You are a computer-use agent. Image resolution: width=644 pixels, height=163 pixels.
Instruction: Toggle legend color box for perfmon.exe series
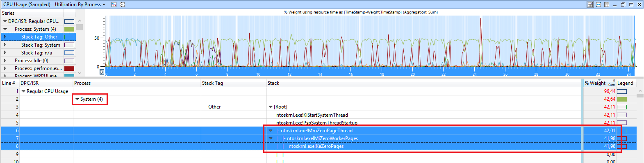pos(69,68)
